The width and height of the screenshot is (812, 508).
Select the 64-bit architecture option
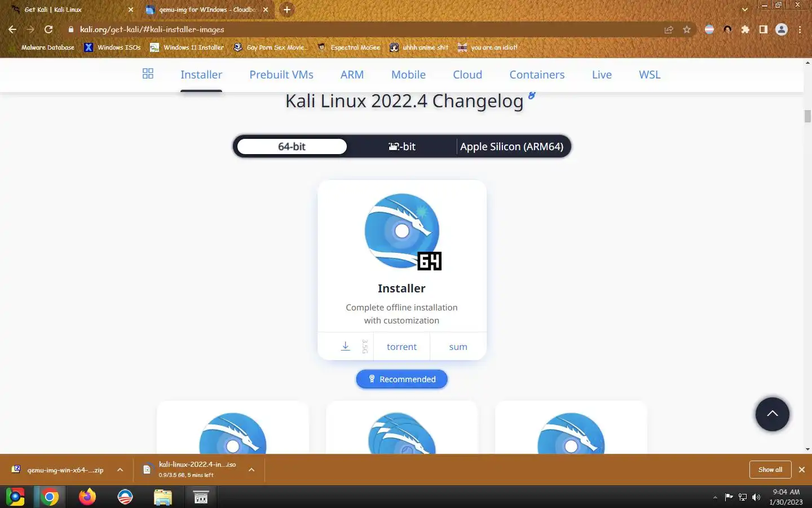[x=292, y=147]
